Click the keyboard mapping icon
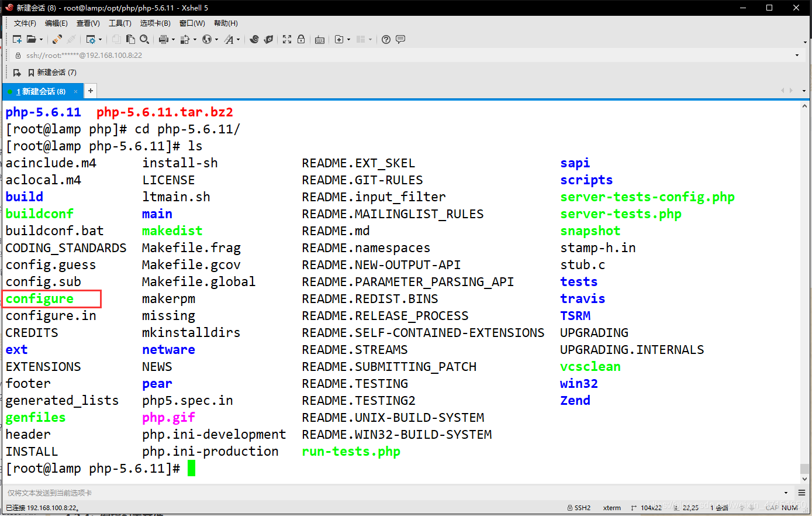The height and width of the screenshot is (516, 812). [x=320, y=39]
